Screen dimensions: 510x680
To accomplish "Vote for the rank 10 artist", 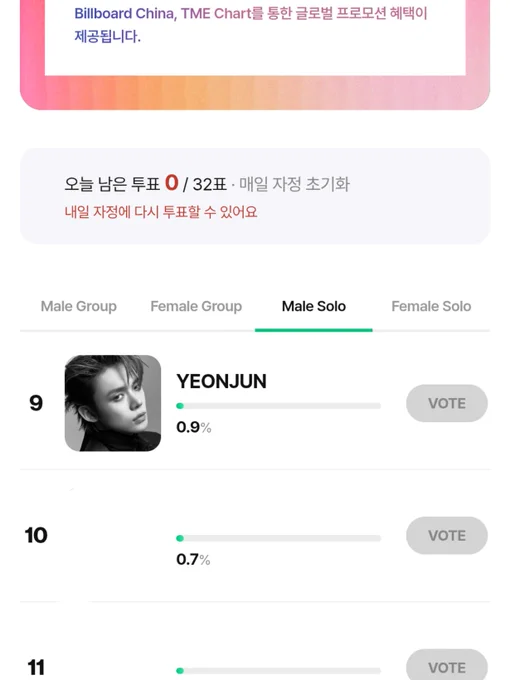I will click(447, 535).
